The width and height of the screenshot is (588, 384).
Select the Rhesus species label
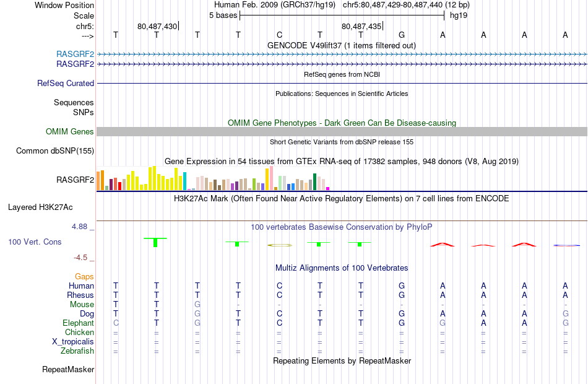pyautogui.click(x=80, y=295)
